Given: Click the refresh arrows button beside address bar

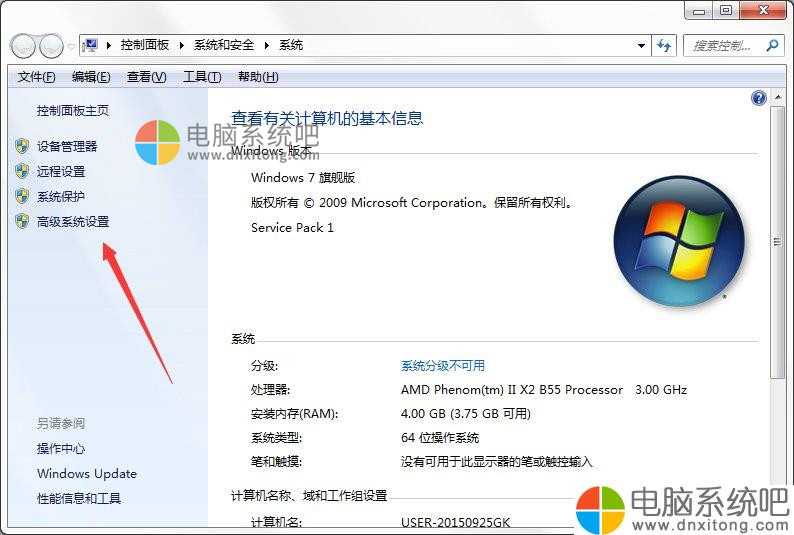Looking at the screenshot, I should tap(664, 46).
